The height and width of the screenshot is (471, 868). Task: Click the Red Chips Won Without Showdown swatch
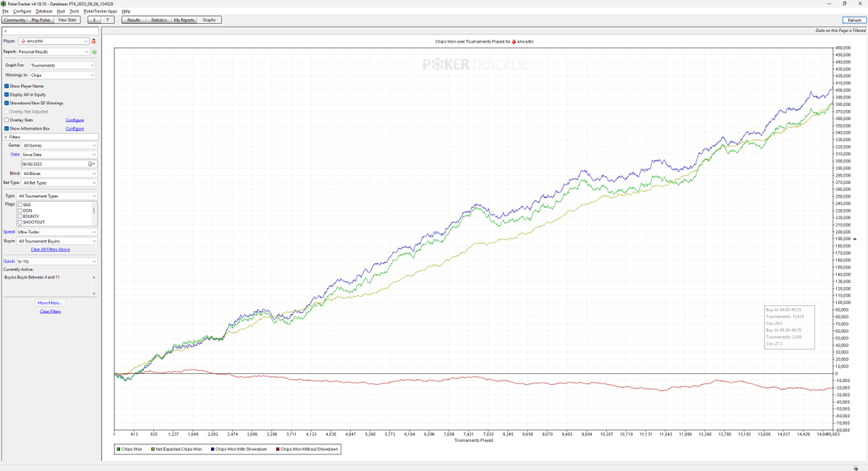coord(278,449)
